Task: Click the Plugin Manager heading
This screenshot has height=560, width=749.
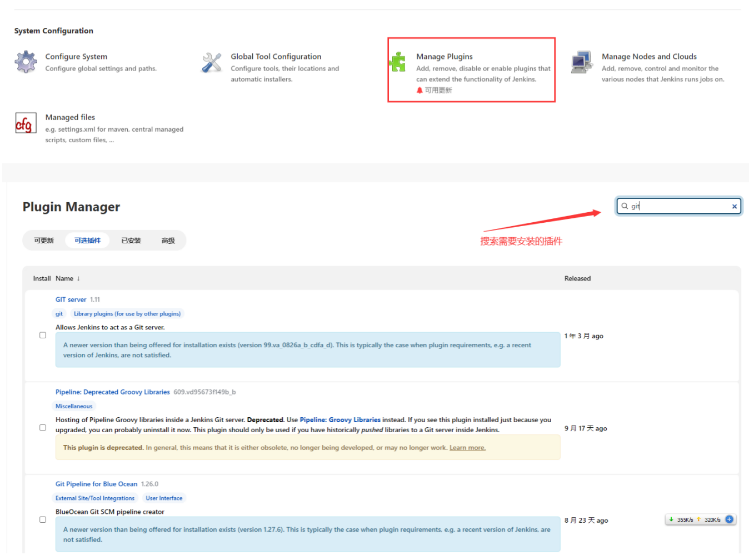Action: [71, 207]
